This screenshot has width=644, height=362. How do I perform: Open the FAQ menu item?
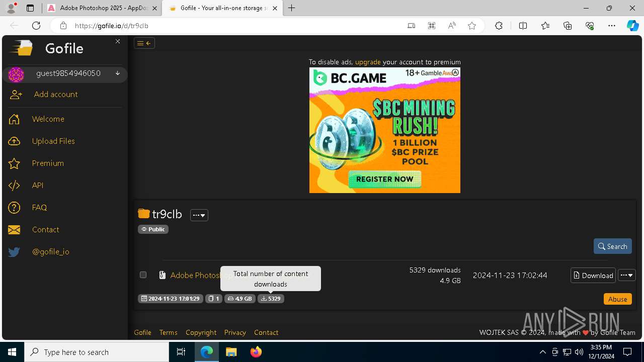[x=39, y=208]
